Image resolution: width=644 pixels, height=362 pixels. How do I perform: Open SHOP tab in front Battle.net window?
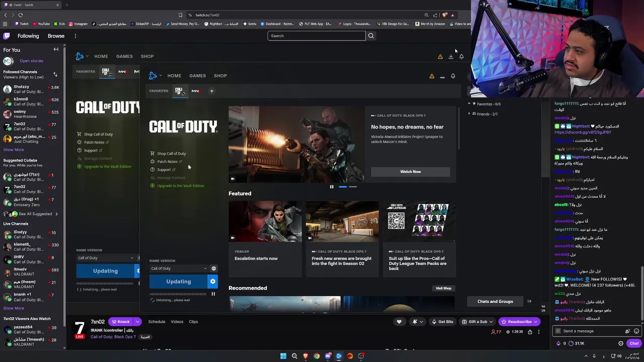[x=220, y=76]
